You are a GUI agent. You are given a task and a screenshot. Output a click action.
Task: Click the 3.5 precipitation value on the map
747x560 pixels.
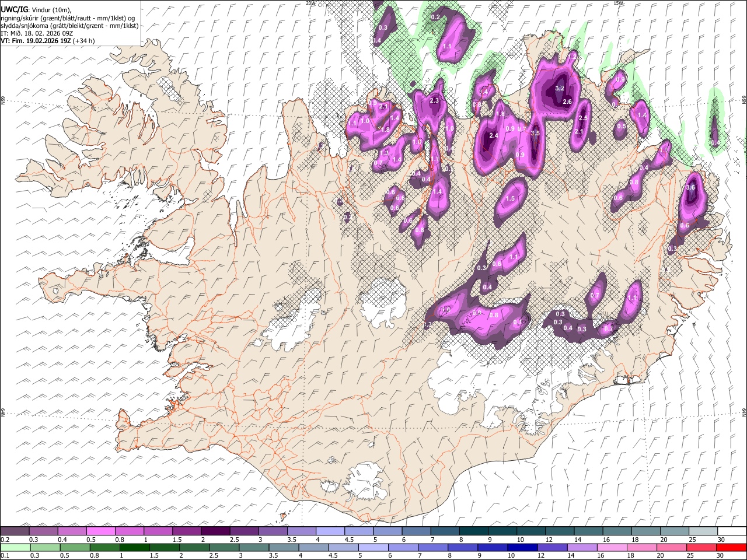click(535, 133)
